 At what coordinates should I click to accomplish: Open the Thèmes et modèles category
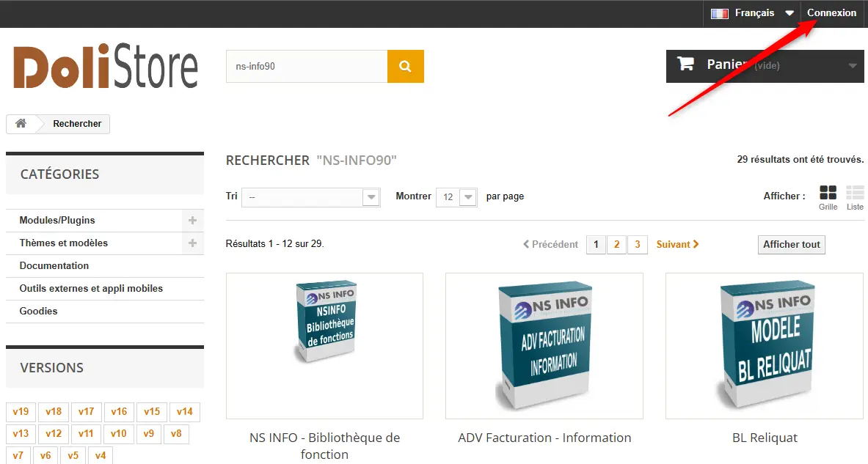64,243
